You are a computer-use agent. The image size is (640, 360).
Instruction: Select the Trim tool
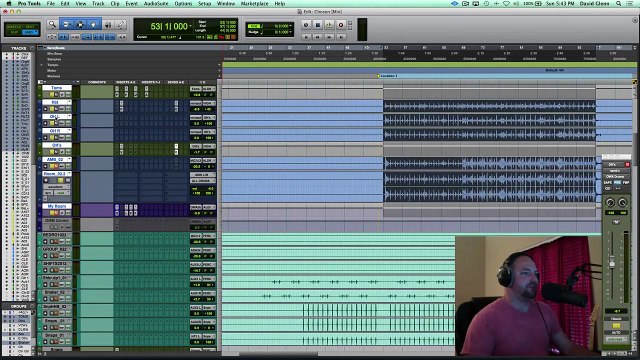(x=66, y=25)
